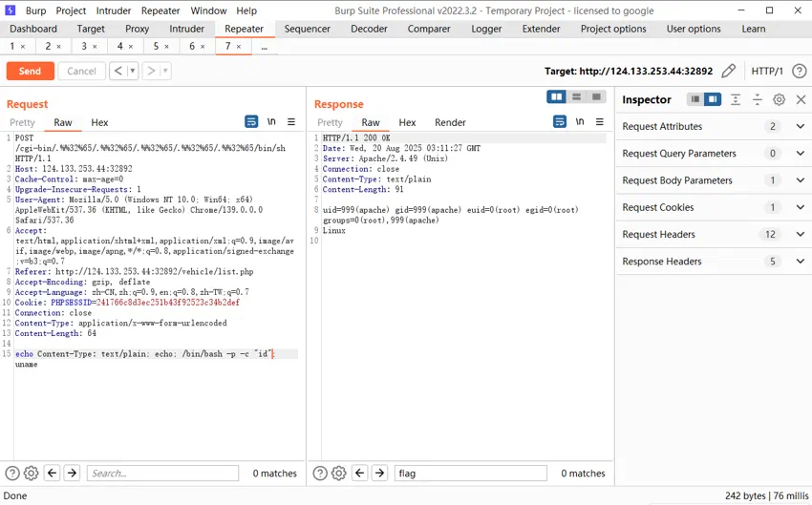Viewport: 812px width, 505px height.
Task: Expand all Inspector sections icon
Action: click(736, 99)
